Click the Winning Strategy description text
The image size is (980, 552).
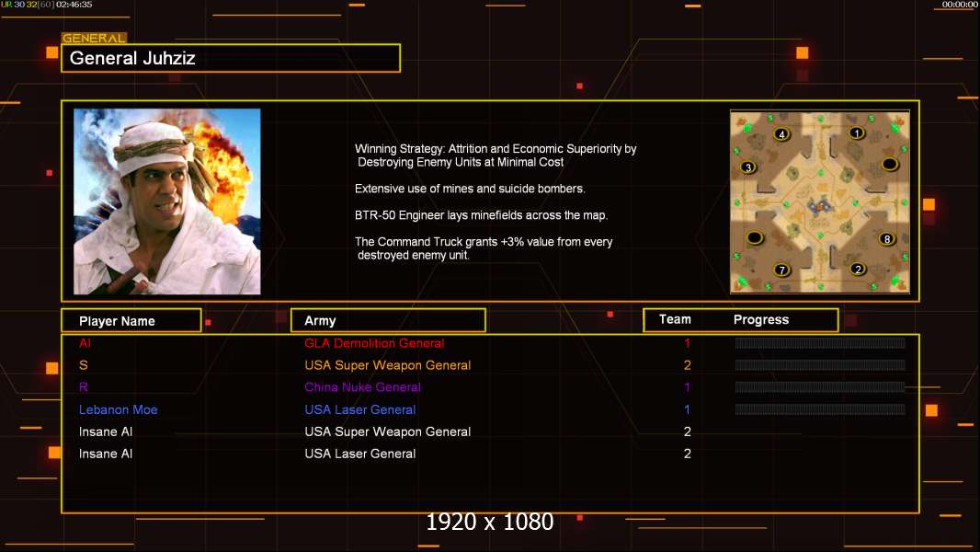pos(496,155)
